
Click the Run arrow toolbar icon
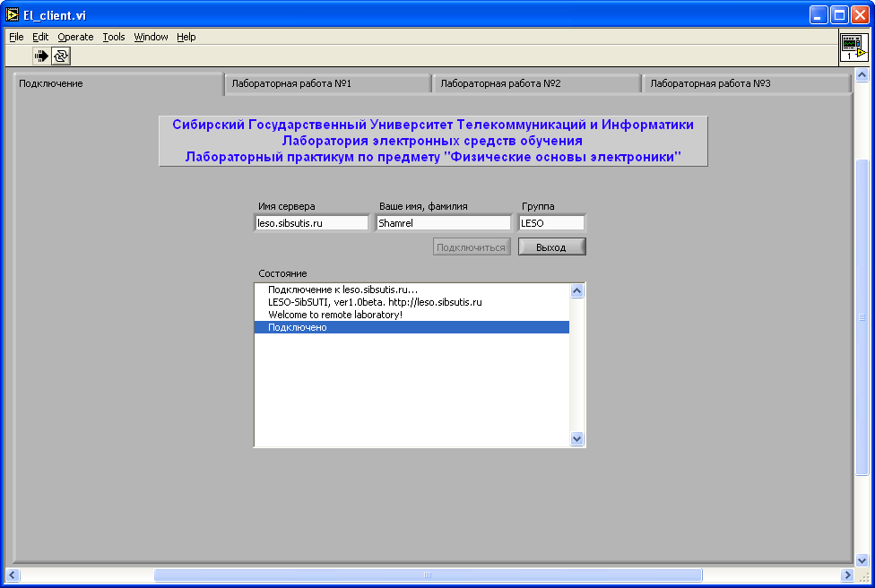[x=40, y=56]
